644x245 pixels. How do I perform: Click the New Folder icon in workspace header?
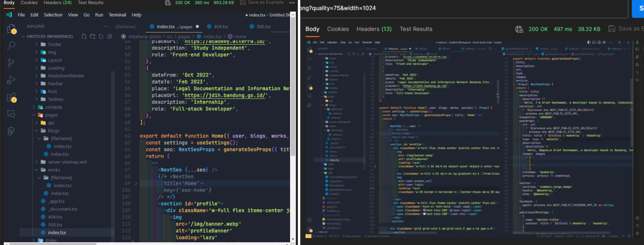92,36
